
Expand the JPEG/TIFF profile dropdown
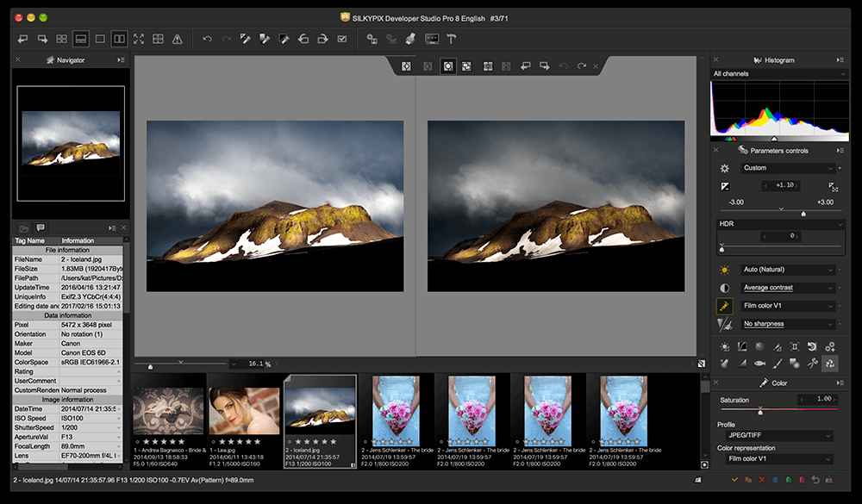pos(775,436)
